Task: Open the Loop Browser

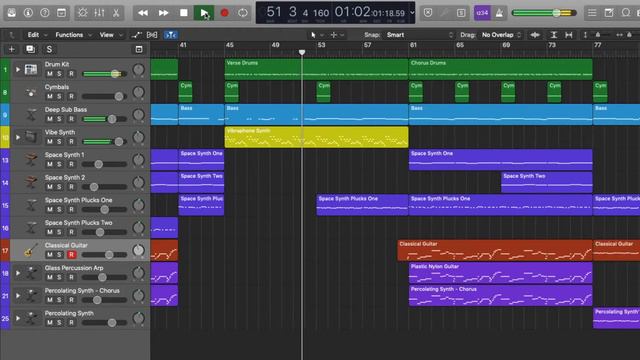Action: click(626, 13)
